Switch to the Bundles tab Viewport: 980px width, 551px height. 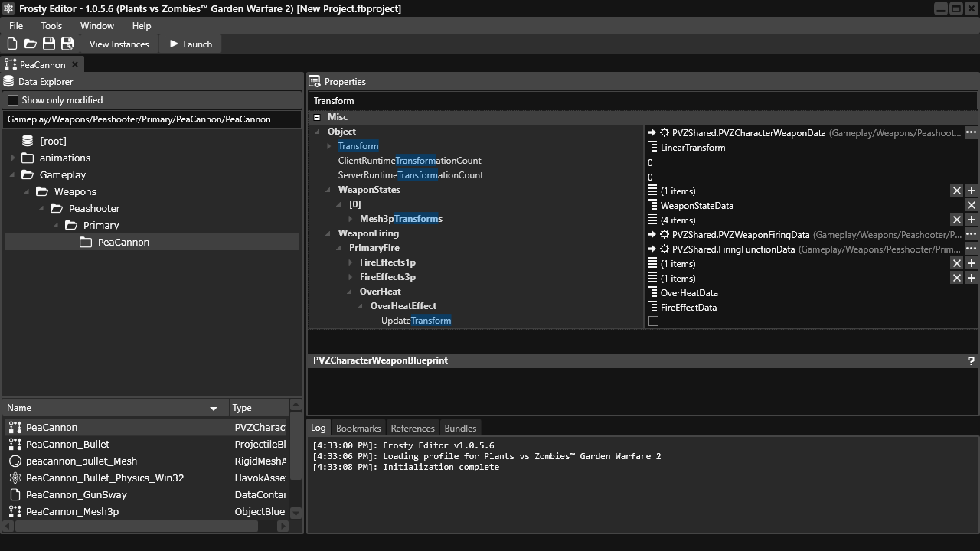point(460,429)
